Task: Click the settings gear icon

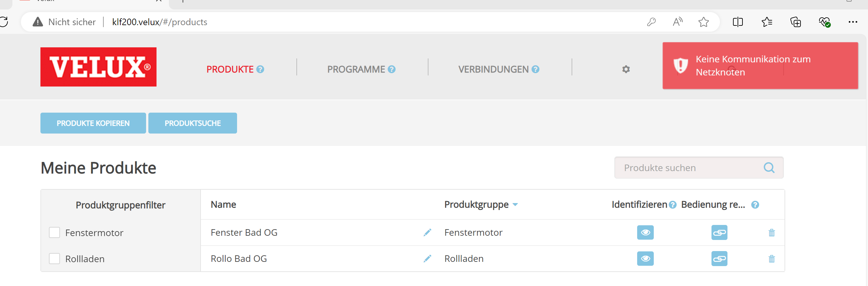Action: [x=626, y=69]
